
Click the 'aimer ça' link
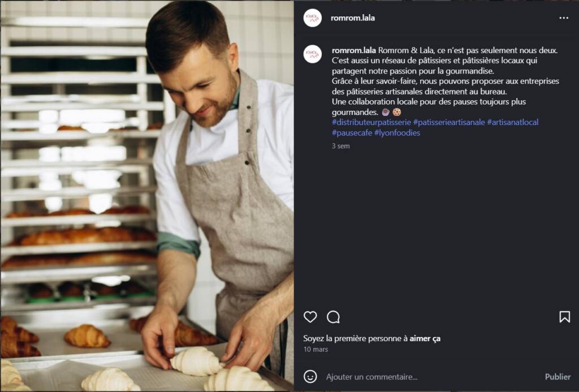coord(425,338)
